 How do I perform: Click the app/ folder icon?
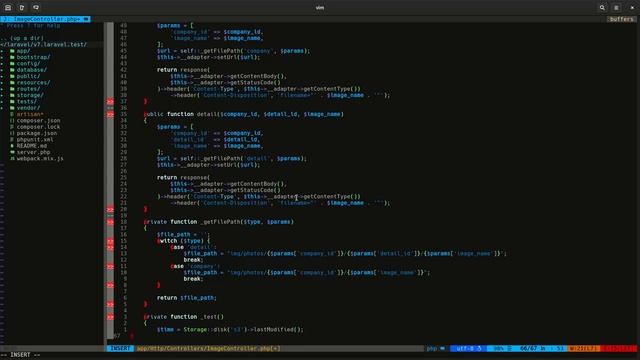[12, 51]
